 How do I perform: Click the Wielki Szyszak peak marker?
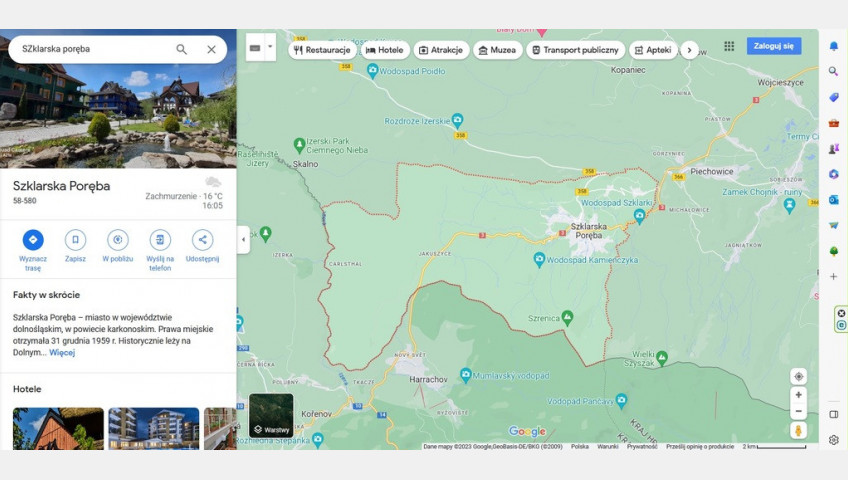pos(661,357)
